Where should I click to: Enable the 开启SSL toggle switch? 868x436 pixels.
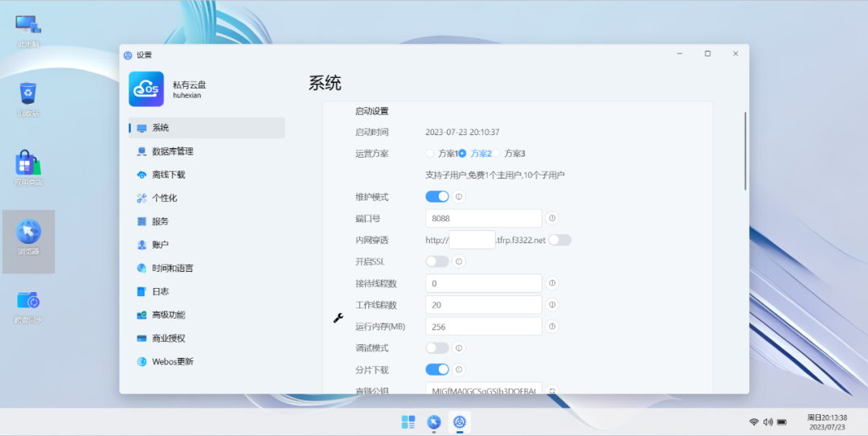[437, 261]
